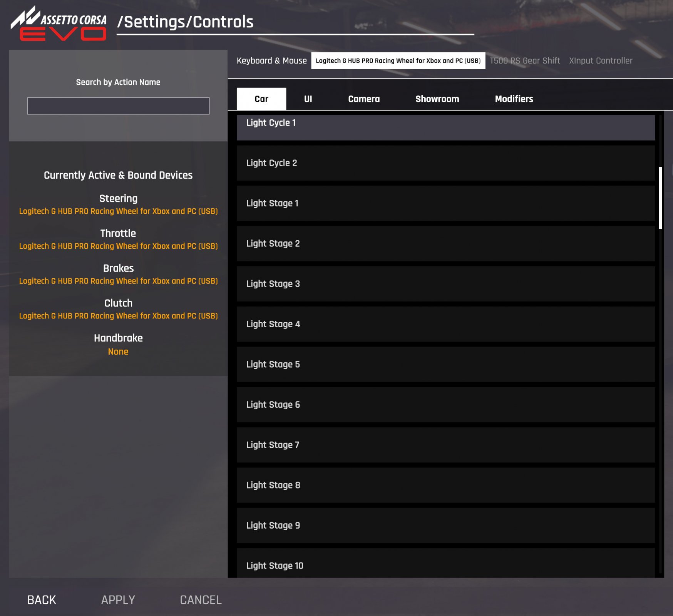
Task: Choose the Light Stage 7 action row
Action: click(x=445, y=445)
